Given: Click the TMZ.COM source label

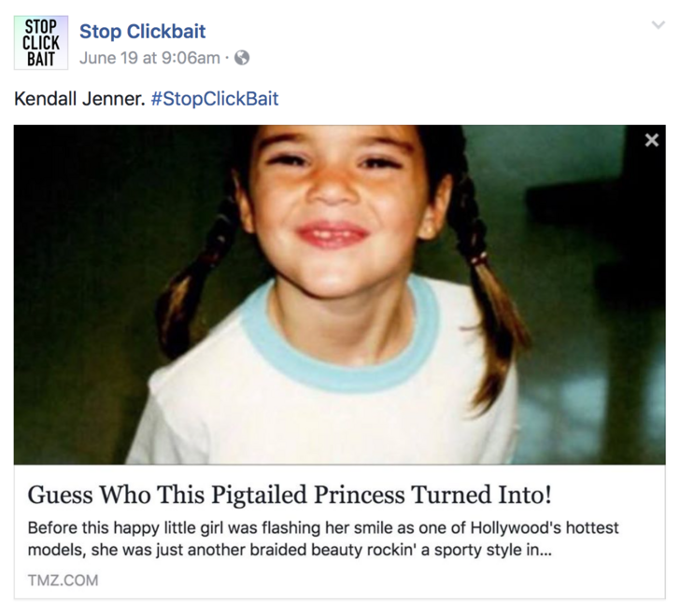Looking at the screenshot, I should point(63,581).
